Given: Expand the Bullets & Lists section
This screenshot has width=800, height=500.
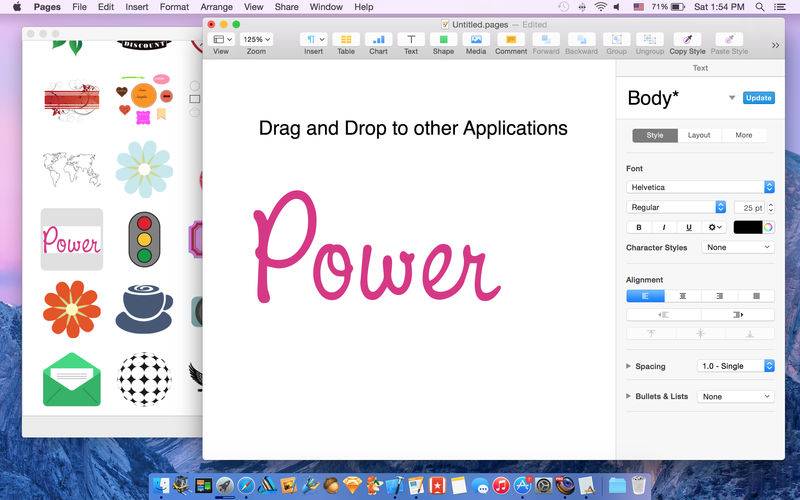Looking at the screenshot, I should pos(629,396).
